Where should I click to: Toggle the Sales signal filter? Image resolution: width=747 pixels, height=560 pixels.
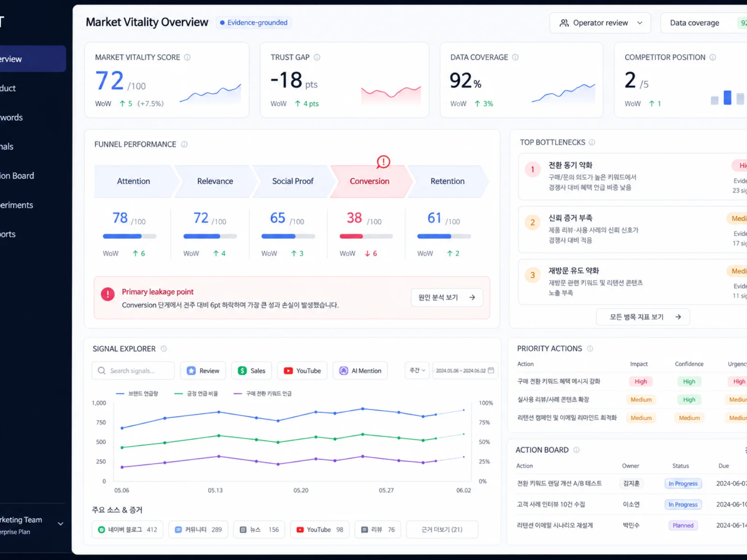click(252, 371)
